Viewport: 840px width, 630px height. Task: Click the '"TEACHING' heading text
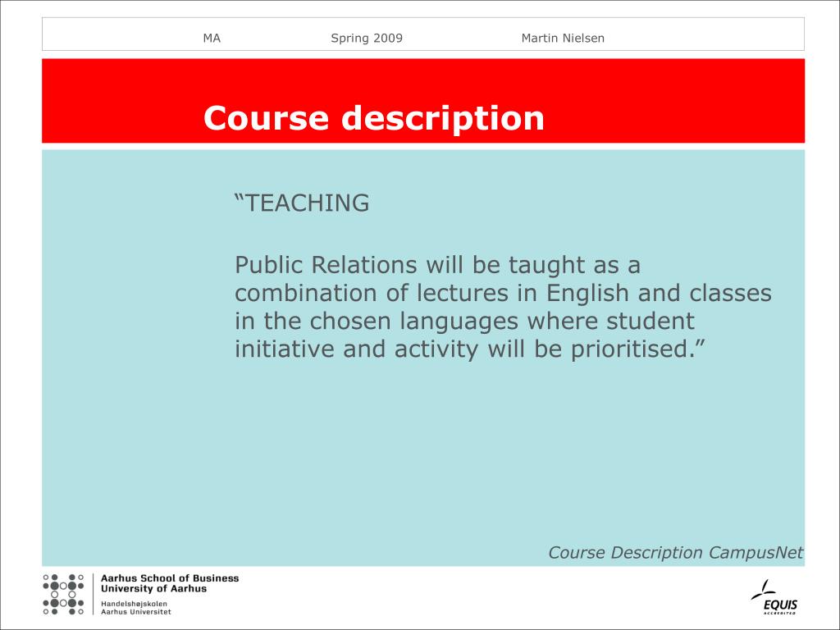[x=302, y=203]
